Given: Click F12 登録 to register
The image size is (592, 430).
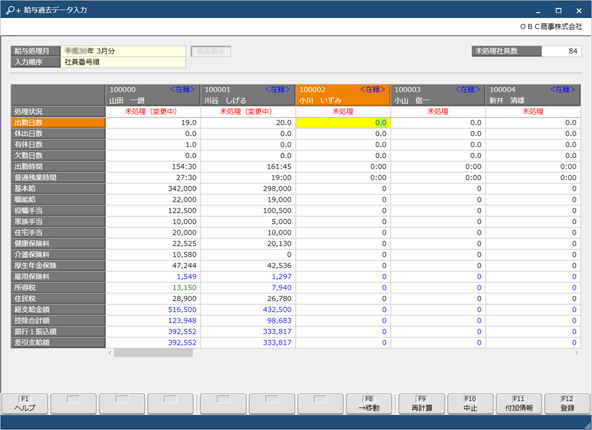Looking at the screenshot, I should [567, 404].
